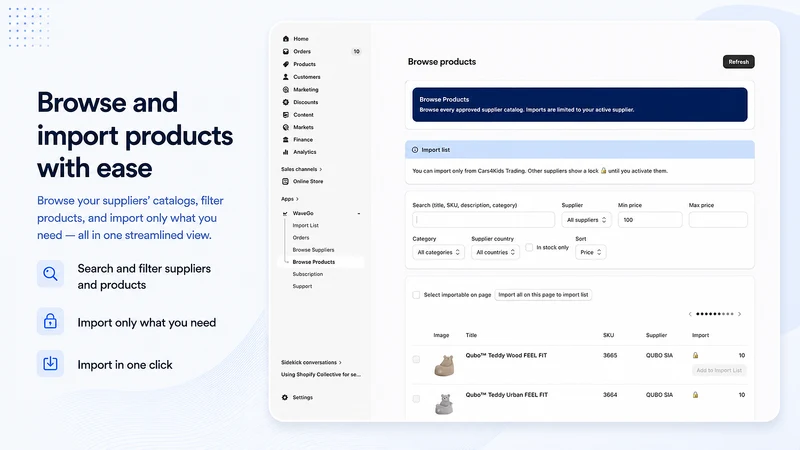
Task: Open Import List under WaveGo
Action: point(306,226)
